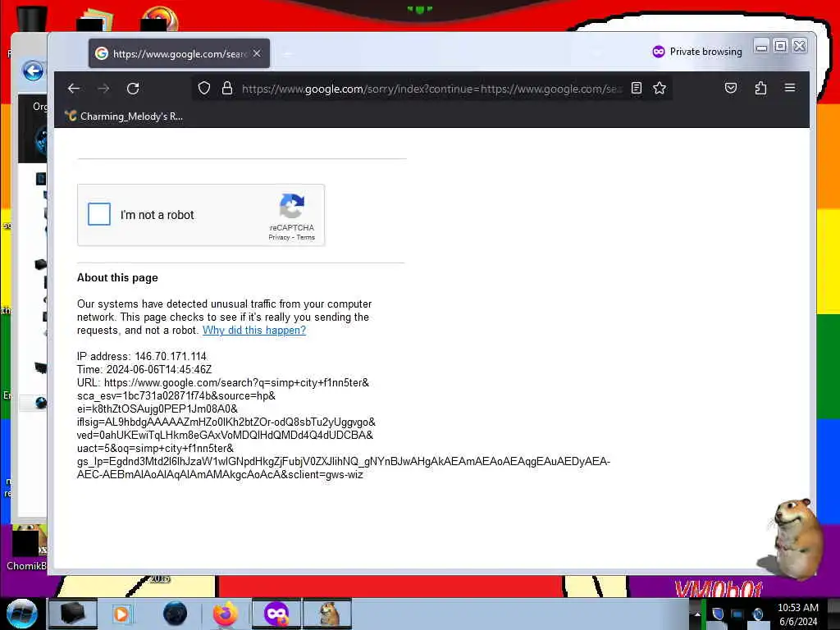Open the hamster taskbar application

pos(327,614)
